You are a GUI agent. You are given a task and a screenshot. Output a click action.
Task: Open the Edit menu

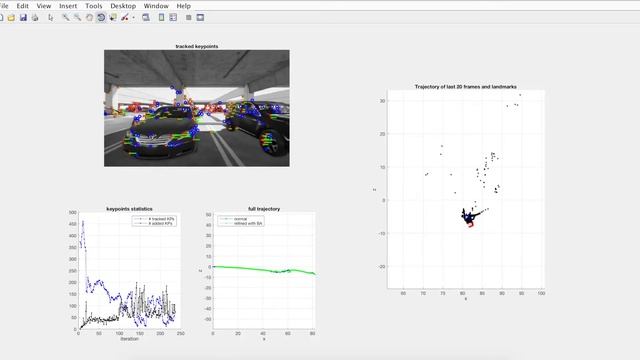(22, 6)
